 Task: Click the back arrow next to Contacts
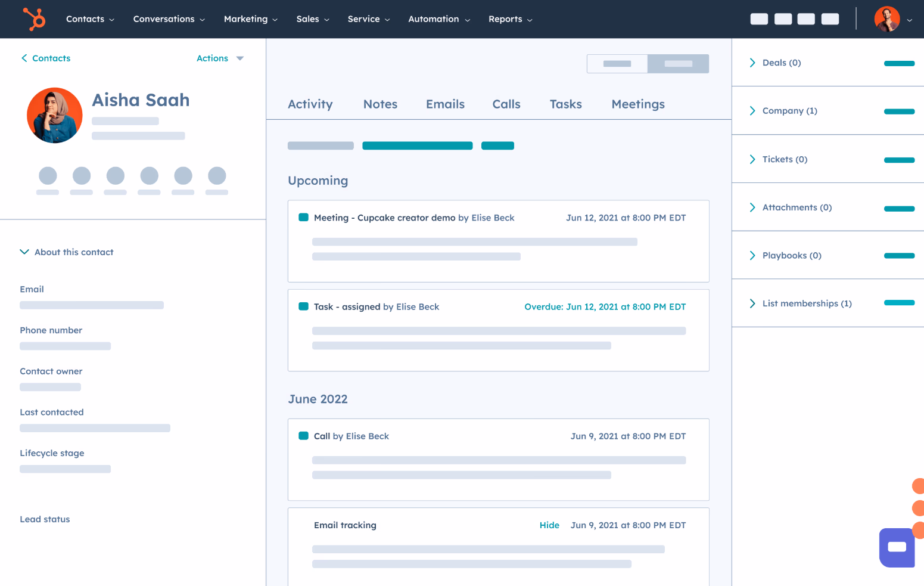tap(24, 58)
